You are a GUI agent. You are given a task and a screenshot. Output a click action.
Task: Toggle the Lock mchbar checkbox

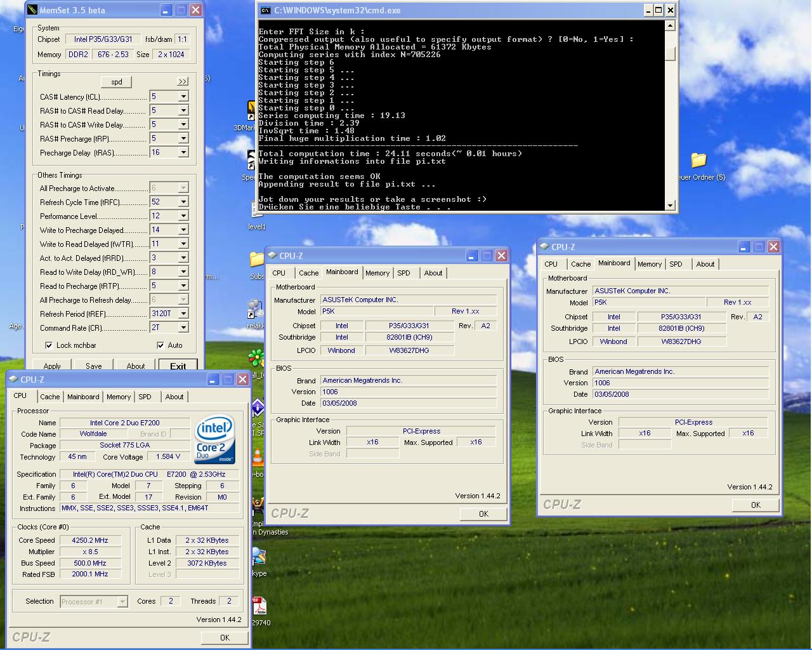point(49,345)
